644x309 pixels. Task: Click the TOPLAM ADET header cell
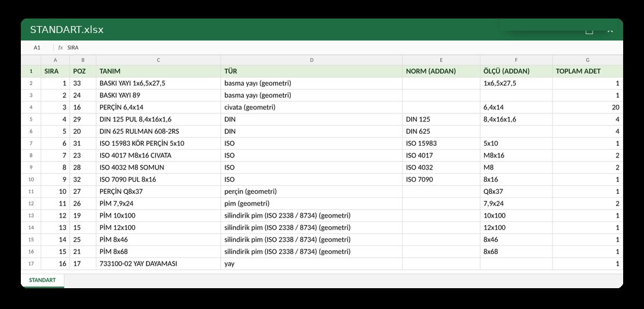click(587, 71)
